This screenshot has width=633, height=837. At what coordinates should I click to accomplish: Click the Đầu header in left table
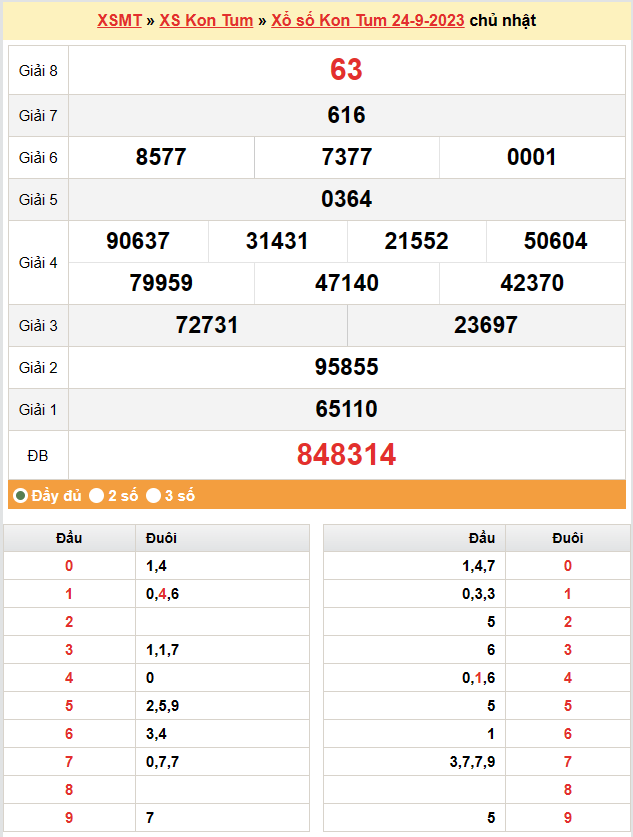[69, 538]
